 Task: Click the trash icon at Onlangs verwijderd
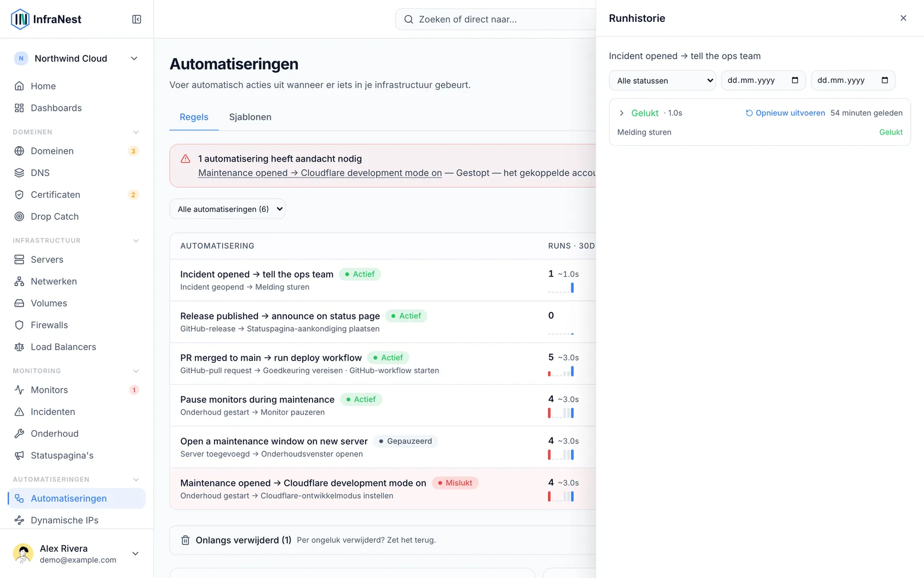tap(186, 540)
